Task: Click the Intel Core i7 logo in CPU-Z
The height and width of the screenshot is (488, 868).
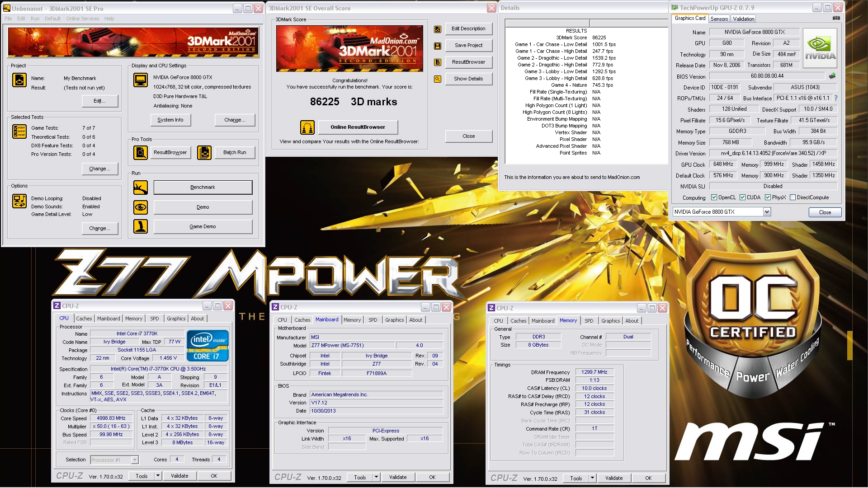Action: click(208, 346)
